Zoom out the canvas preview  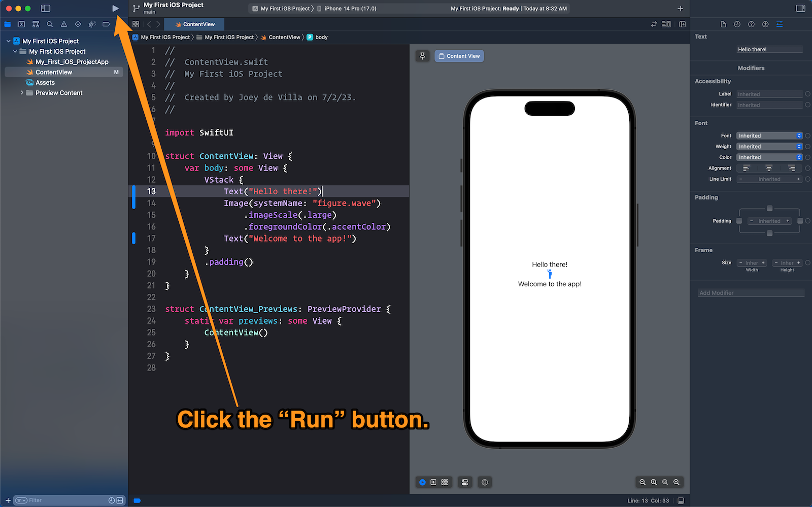click(642, 482)
